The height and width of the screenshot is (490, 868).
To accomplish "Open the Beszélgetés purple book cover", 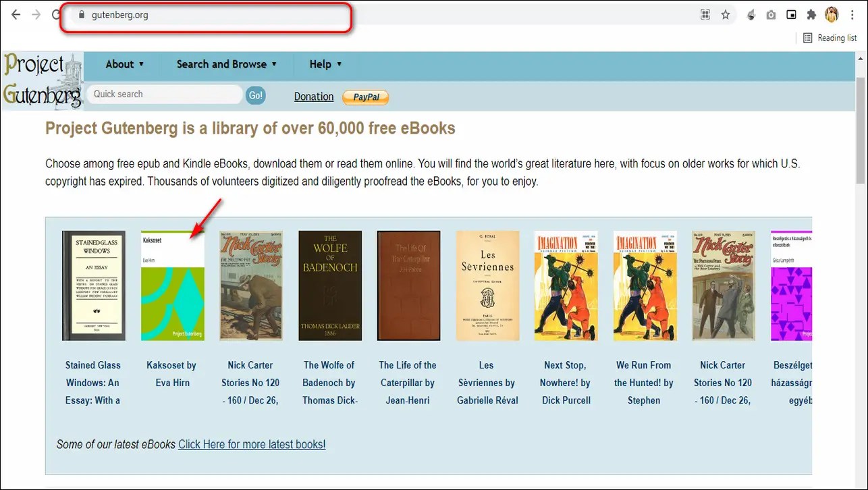I will (792, 285).
